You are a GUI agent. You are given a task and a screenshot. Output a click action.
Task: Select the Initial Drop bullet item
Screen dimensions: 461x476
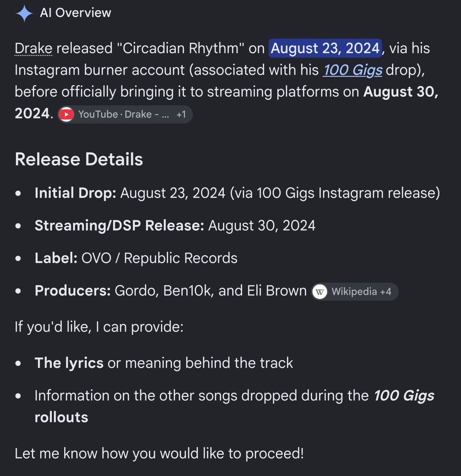coord(237,193)
